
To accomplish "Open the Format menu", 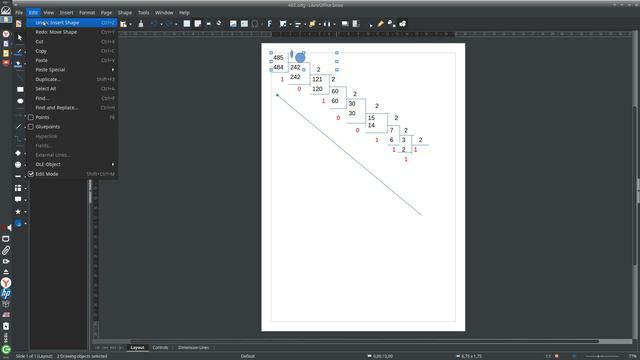I will click(x=87, y=13).
